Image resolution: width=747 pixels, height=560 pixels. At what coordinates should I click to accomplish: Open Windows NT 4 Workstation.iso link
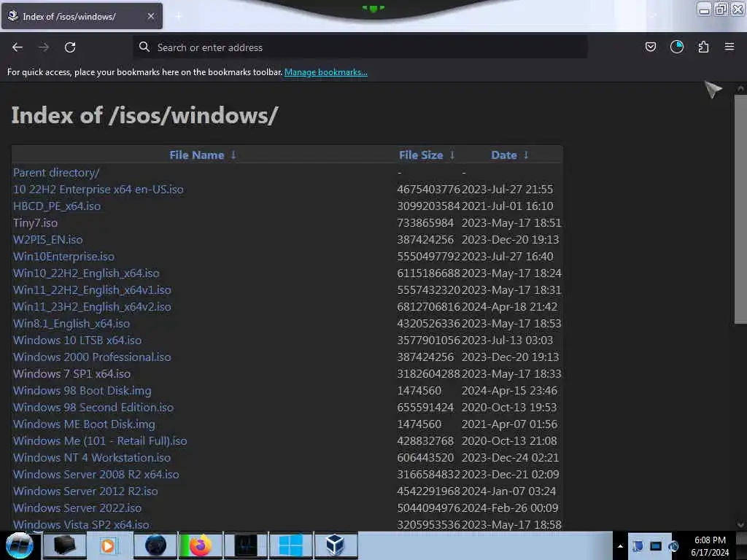[92, 458]
